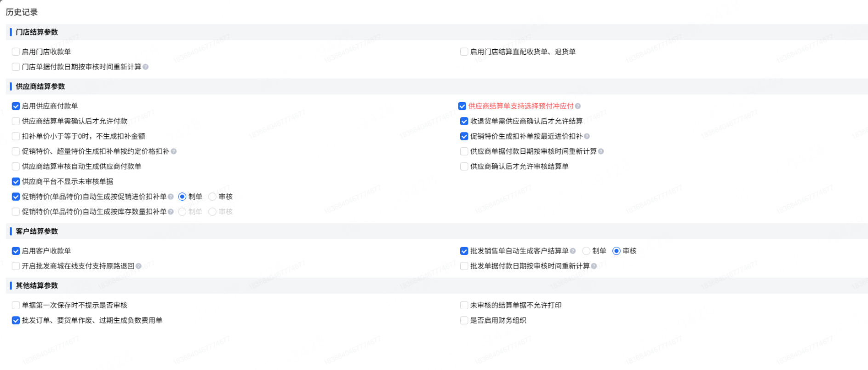
Task: Click help icon beside 促销特价、超量特价生成扣补单按约定价格扣补
Action: point(174,151)
